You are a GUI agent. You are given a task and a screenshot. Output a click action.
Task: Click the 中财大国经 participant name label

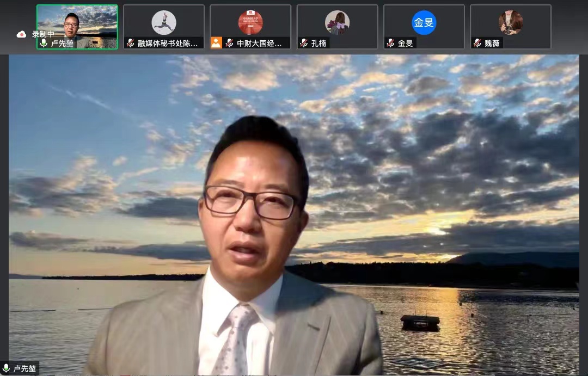point(260,43)
